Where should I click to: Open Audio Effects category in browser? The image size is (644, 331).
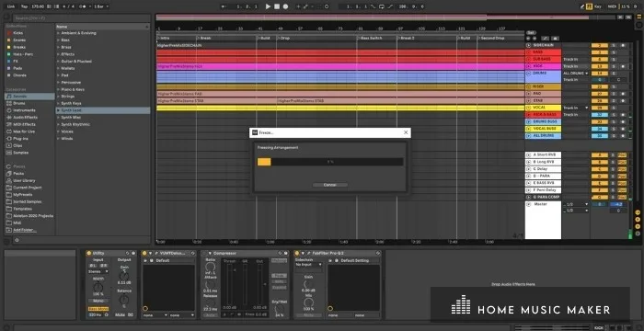tap(25, 118)
